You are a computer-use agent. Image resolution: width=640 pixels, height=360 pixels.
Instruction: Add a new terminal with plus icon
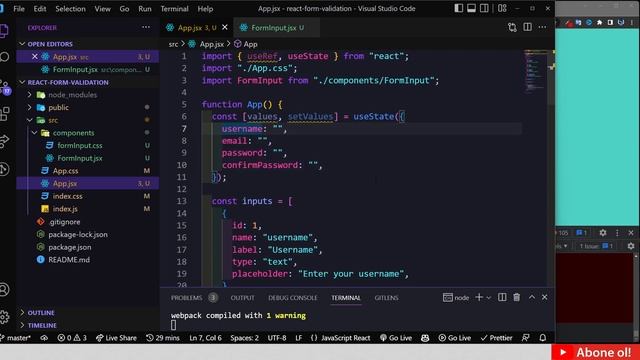tap(479, 297)
